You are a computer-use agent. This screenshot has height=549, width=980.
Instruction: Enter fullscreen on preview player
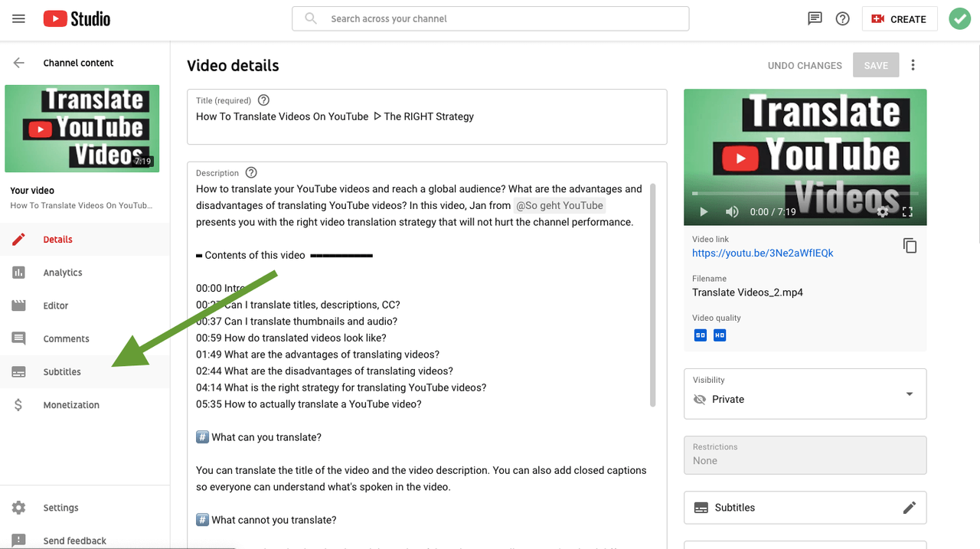tap(908, 212)
